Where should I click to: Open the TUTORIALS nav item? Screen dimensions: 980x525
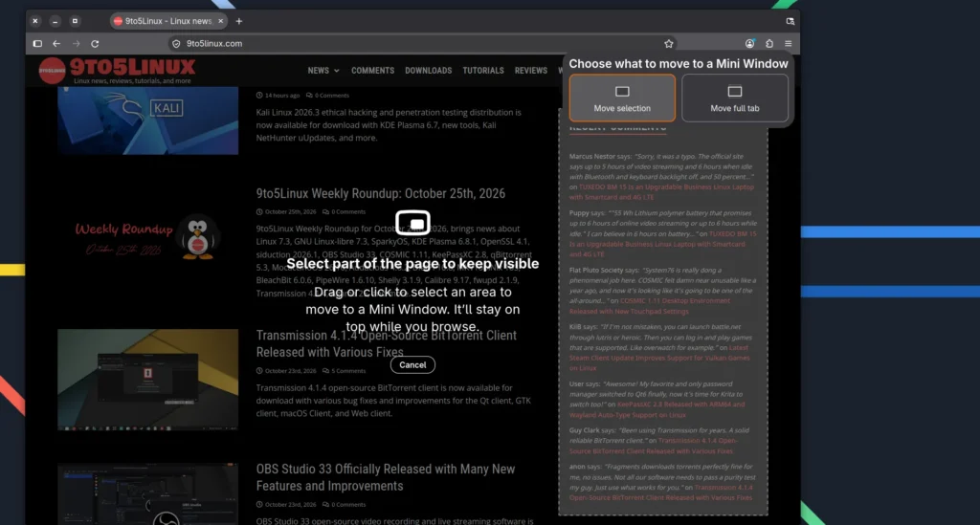point(483,71)
